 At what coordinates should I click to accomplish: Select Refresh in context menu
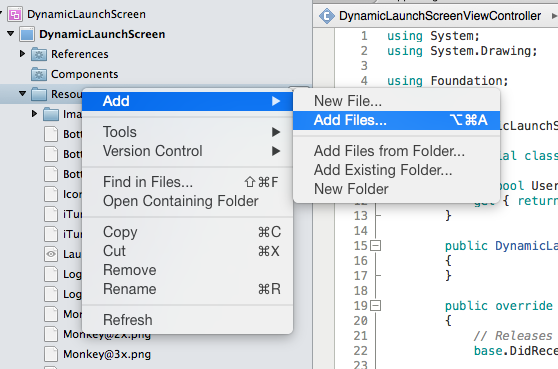click(188, 320)
